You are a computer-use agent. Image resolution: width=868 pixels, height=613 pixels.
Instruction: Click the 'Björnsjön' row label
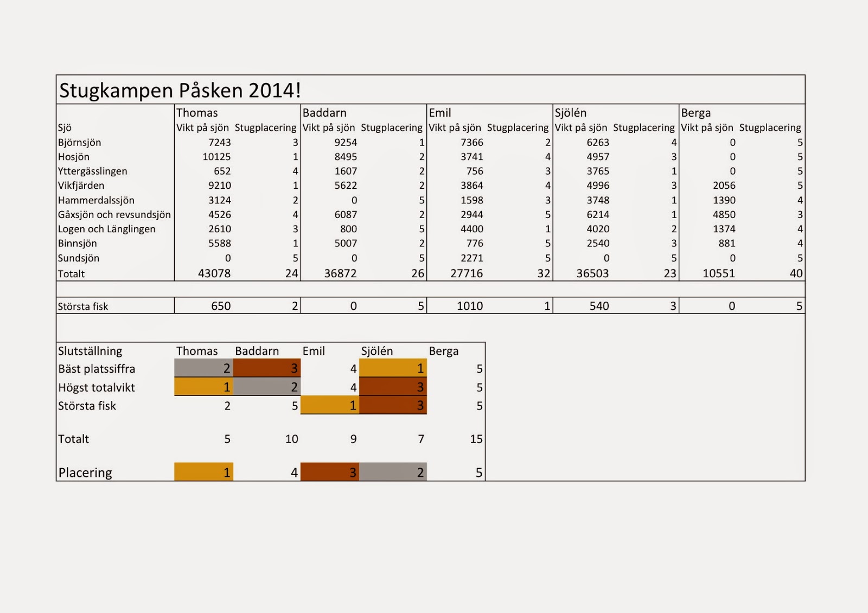80,142
